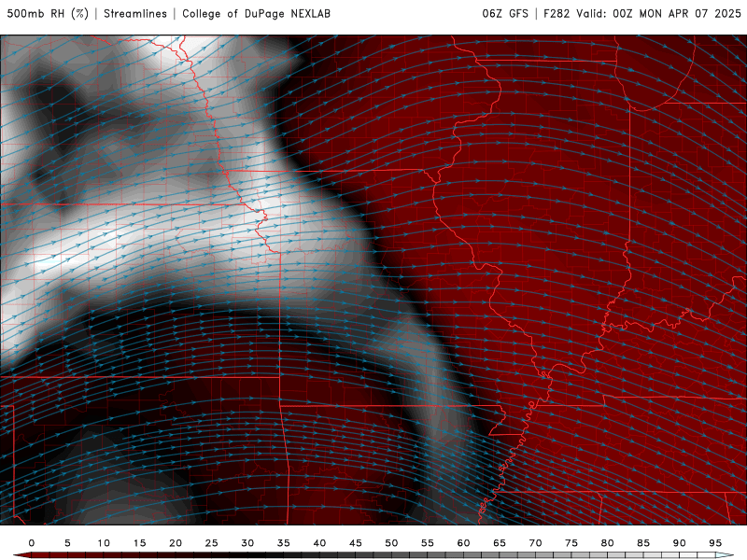Click the "06Z GFS" model run label
Image resolution: width=747 pixels, height=560 pixels.
tap(505, 14)
